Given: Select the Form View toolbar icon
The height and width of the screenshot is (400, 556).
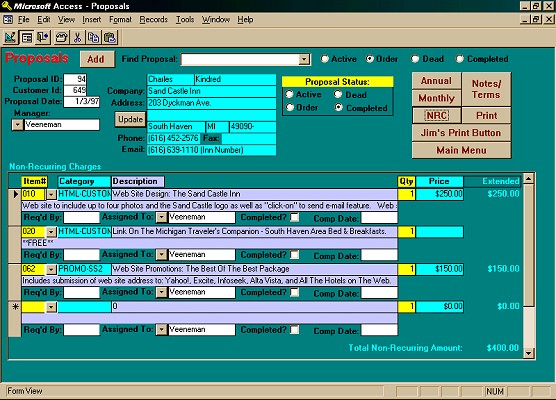Looking at the screenshot, I should point(27,37).
